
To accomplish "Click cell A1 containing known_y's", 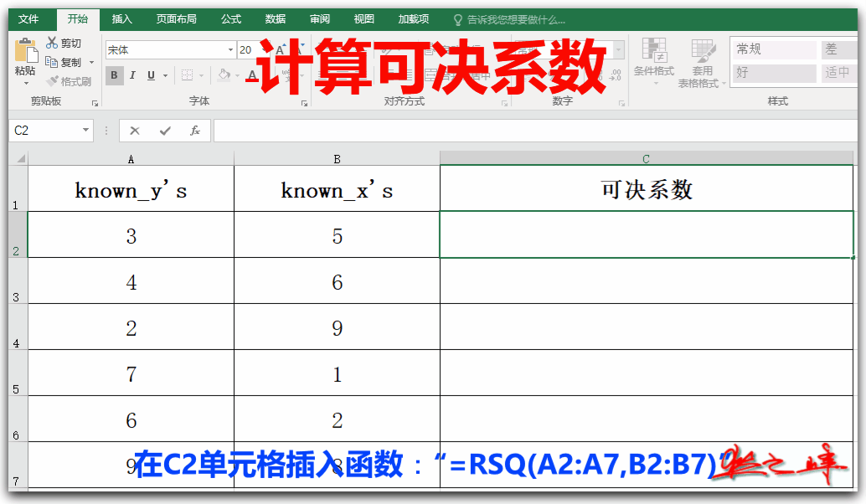I will point(131,188).
